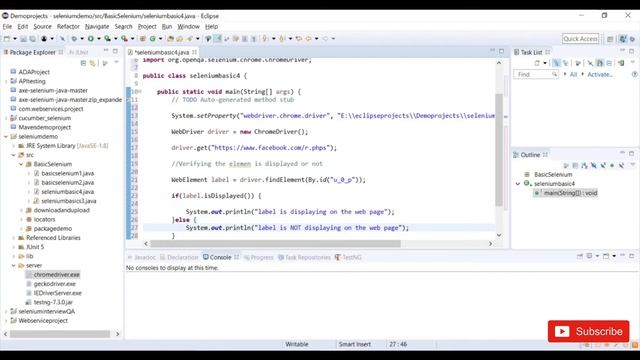The width and height of the screenshot is (640, 360).
Task: Open Outline view menu dropdown
Action: point(633,165)
